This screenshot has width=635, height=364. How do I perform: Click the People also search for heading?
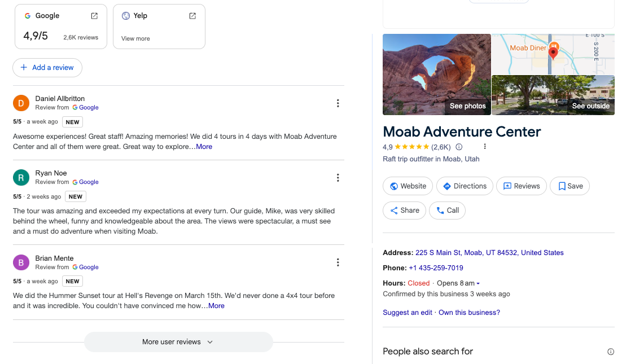(x=428, y=352)
